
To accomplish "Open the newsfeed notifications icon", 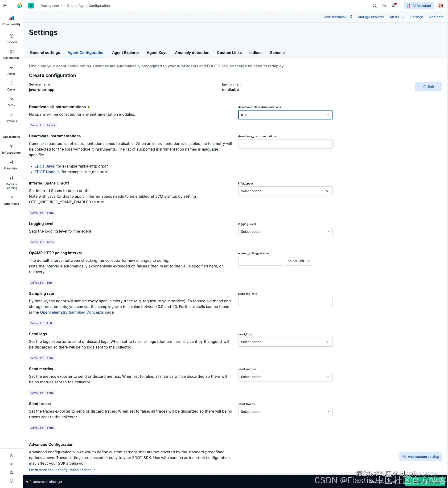I will [394, 6].
